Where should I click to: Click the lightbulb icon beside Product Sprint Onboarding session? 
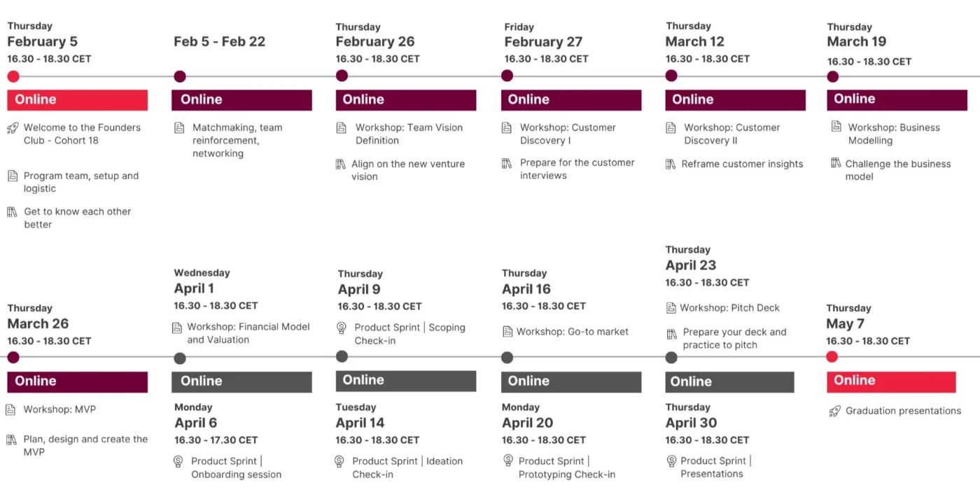click(x=178, y=461)
